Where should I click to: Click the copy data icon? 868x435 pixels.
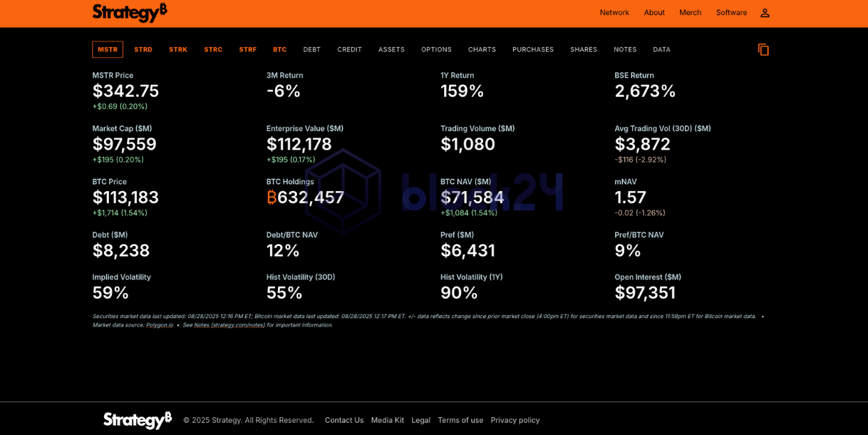[763, 49]
